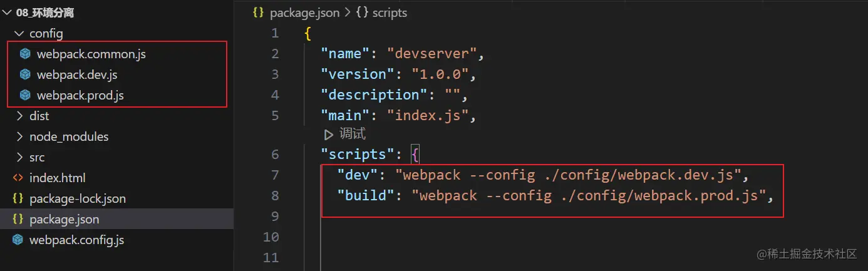The height and width of the screenshot is (271, 868).
Task: Click webpack.dev.js file icon
Action: pos(25,74)
